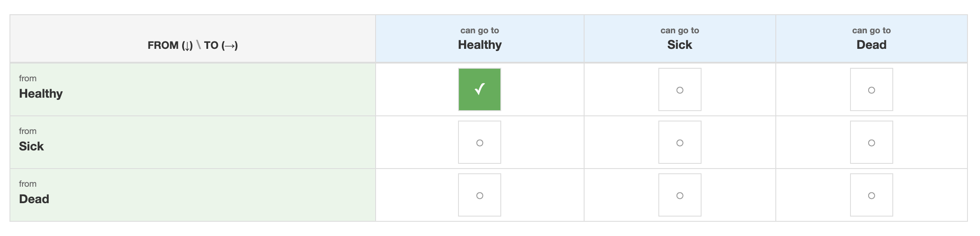Click the bold "Sick" column header
The image size is (980, 236).
click(x=680, y=45)
